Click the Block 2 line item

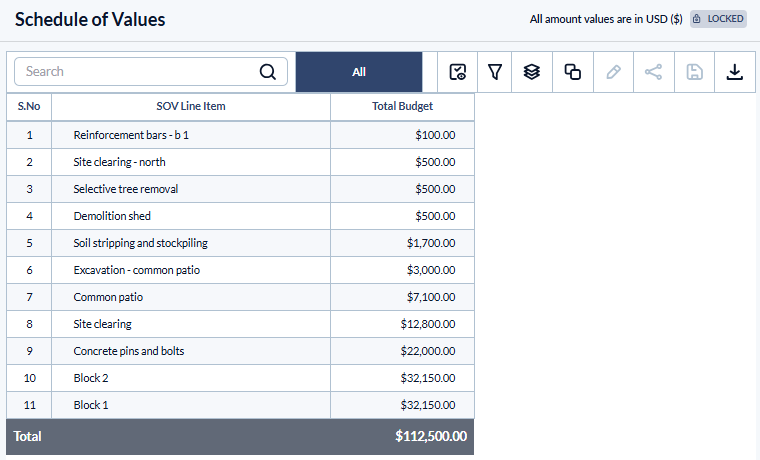pyautogui.click(x=91, y=378)
